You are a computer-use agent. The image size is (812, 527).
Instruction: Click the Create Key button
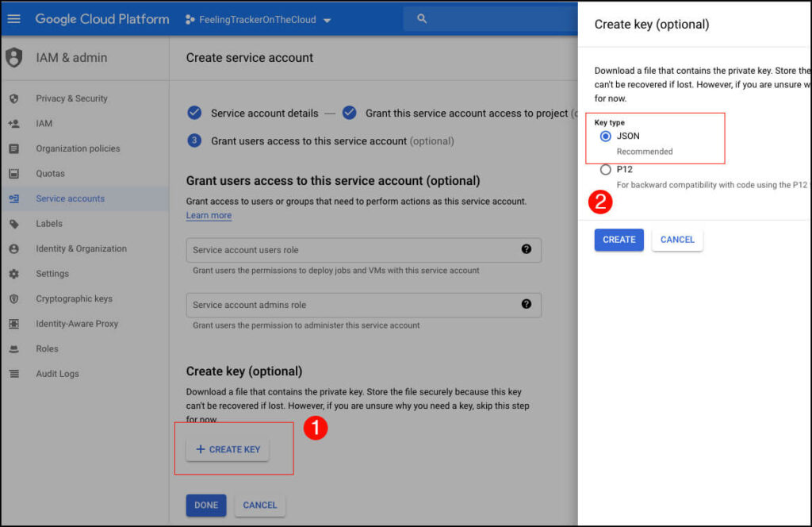pyautogui.click(x=228, y=449)
